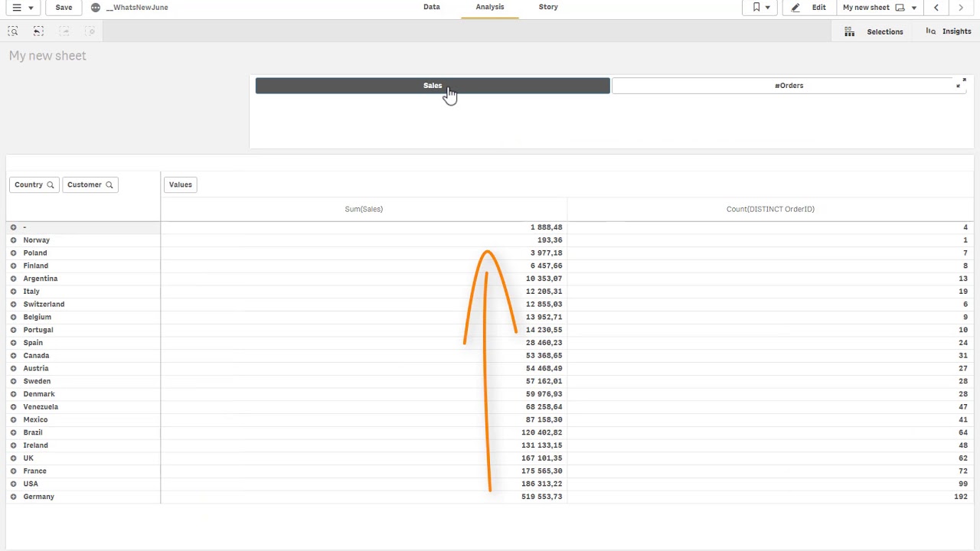This screenshot has height=551, width=980.
Task: Activate the smart search tool icon
Action: [x=13, y=31]
